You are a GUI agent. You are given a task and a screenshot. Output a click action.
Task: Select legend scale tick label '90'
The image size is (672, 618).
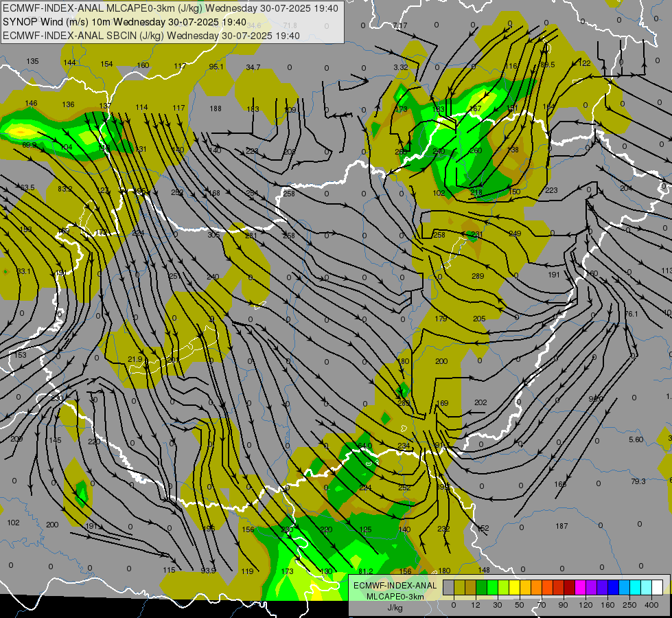pyautogui.click(x=564, y=605)
